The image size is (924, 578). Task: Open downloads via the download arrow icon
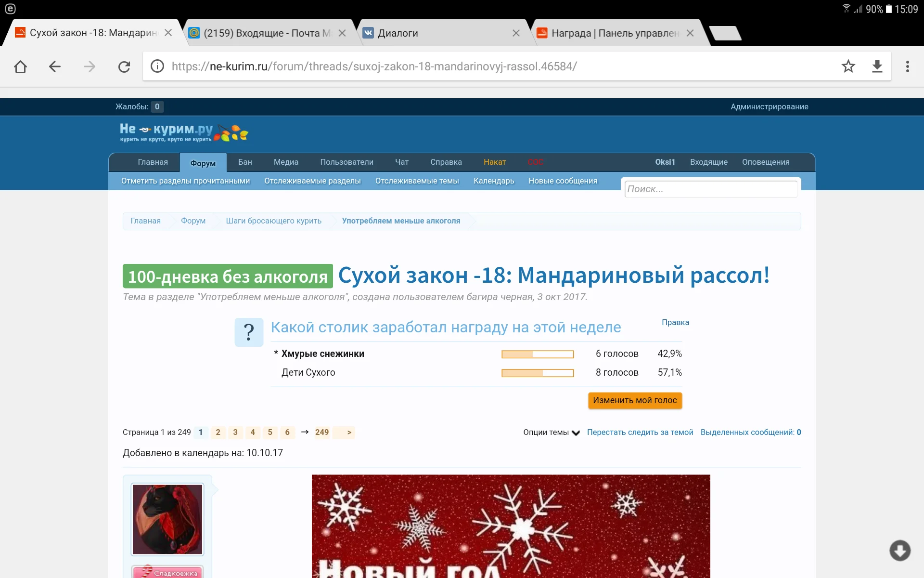pos(877,66)
